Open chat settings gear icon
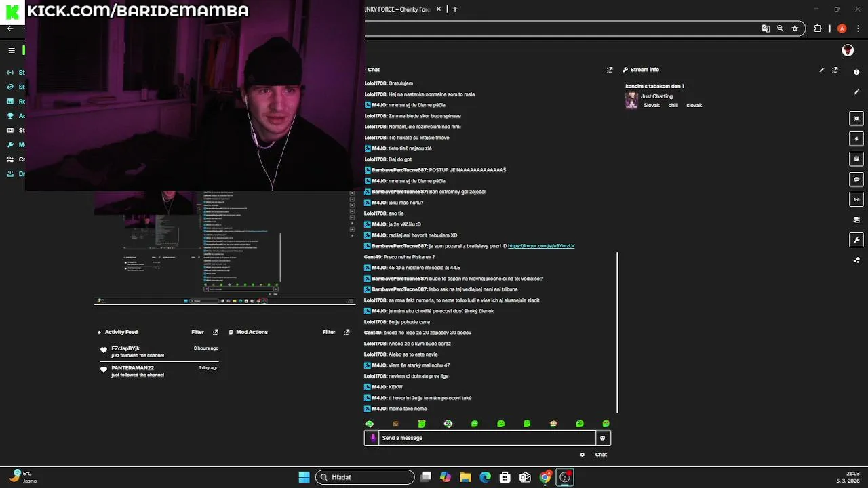868x488 pixels. click(x=582, y=455)
